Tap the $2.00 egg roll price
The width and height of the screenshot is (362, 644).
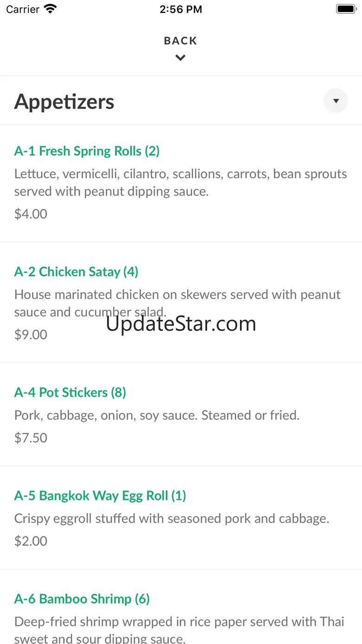point(31,541)
